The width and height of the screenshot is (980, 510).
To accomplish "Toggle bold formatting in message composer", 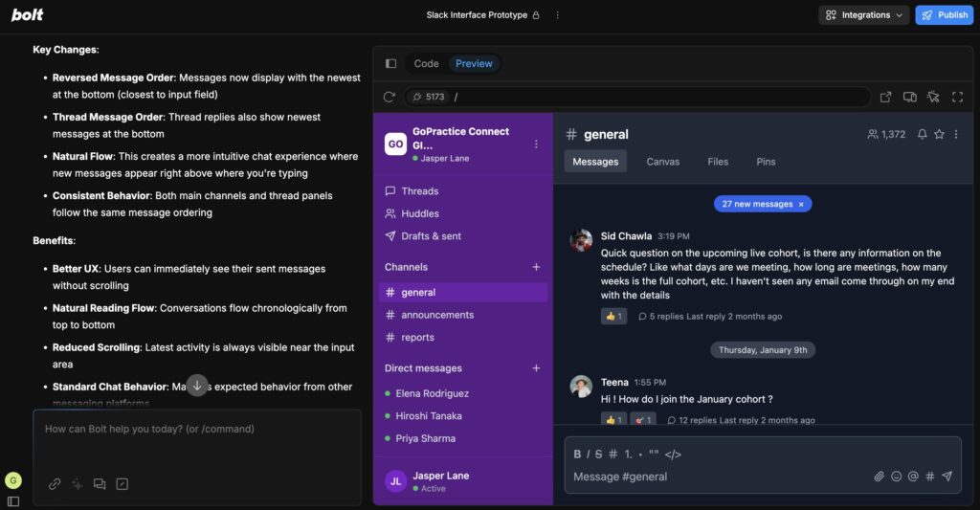I will [x=577, y=455].
